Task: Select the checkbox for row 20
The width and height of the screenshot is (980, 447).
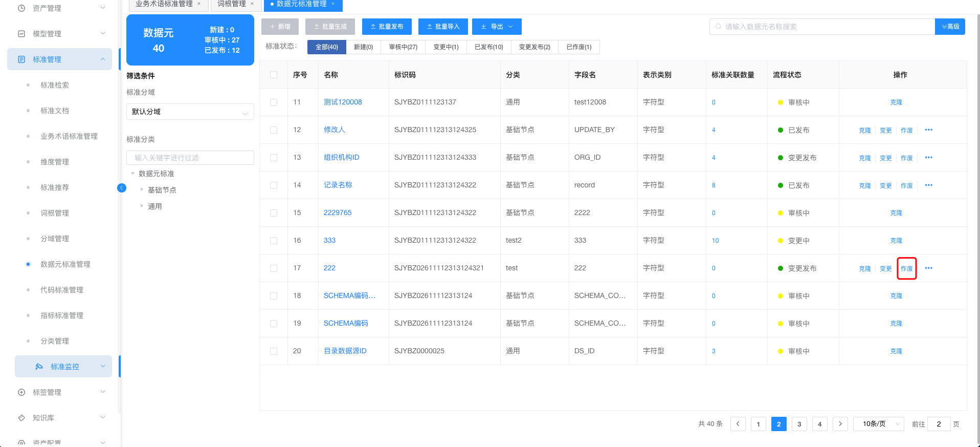Action: pos(274,351)
